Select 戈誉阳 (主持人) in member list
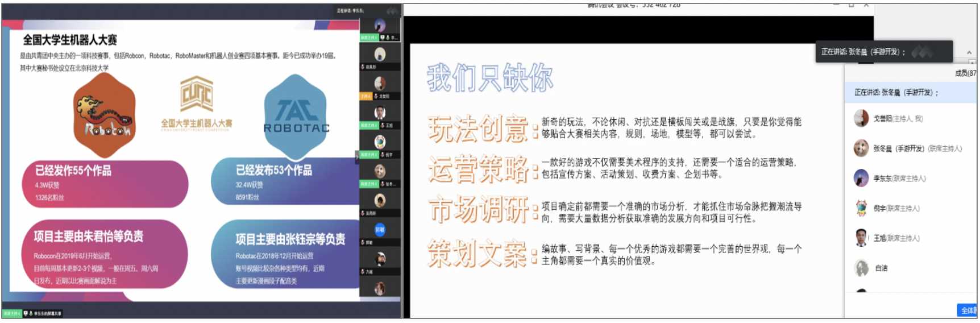Screen dimensions: 980x323 [898, 119]
